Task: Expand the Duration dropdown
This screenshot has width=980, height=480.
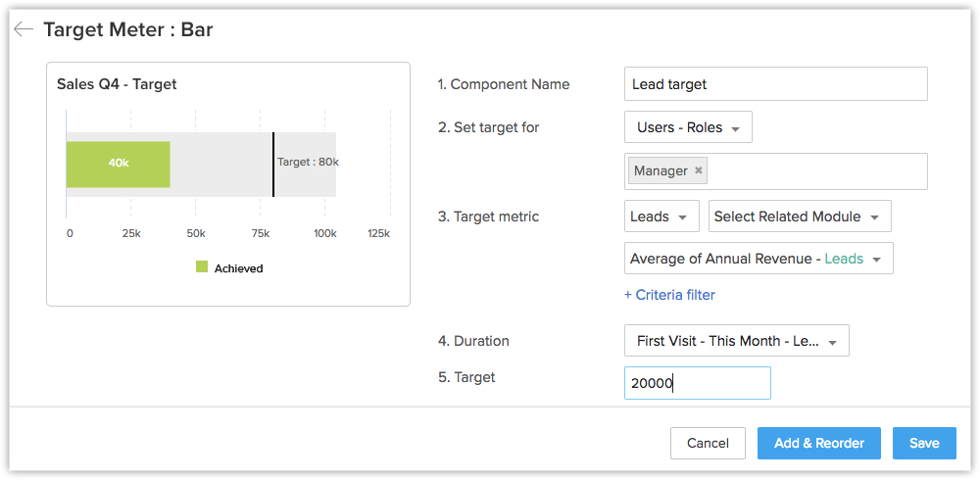Action: coord(736,341)
